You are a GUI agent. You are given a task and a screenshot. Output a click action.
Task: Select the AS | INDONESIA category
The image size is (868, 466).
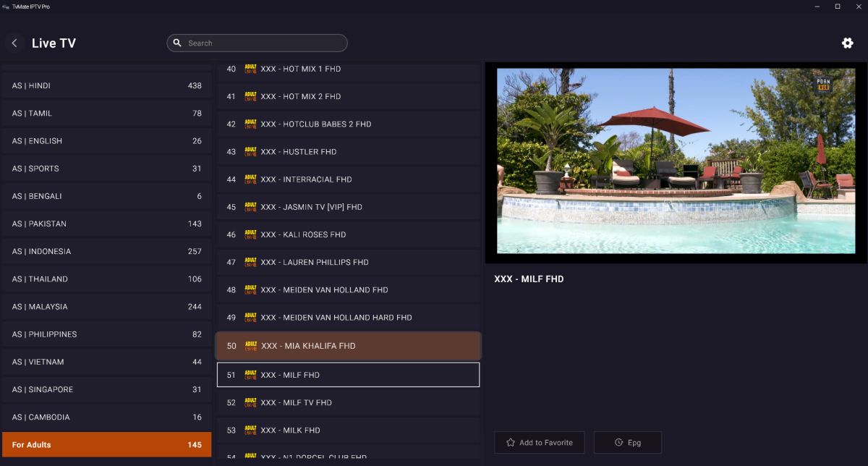point(106,251)
